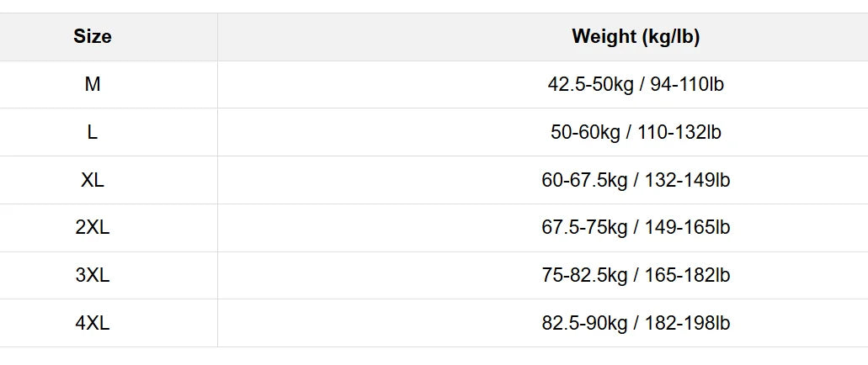
Task: Click the 132-149lb value for XL
Action: point(687,181)
